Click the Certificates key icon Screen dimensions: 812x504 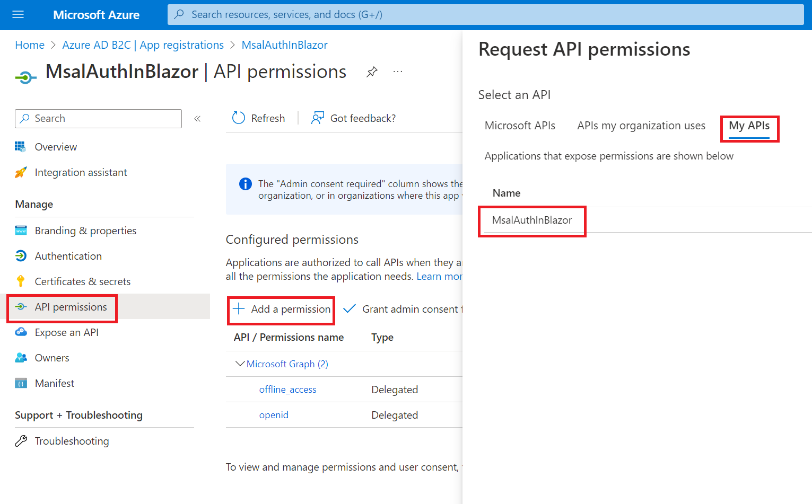pos(21,281)
